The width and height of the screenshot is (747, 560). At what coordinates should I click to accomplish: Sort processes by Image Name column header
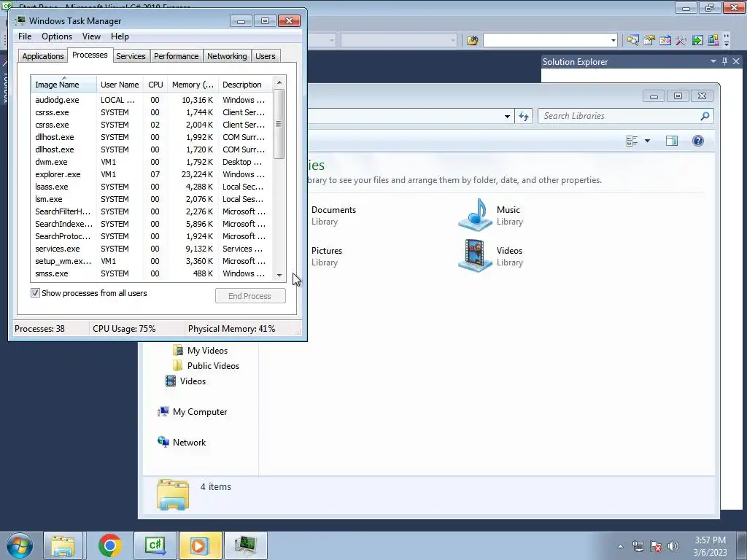pos(64,85)
